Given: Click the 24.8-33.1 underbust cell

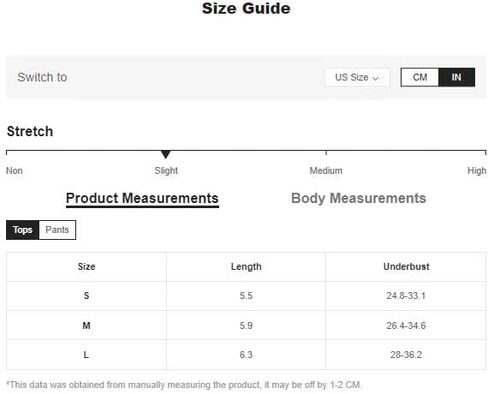Looking at the screenshot, I should click(x=406, y=296).
